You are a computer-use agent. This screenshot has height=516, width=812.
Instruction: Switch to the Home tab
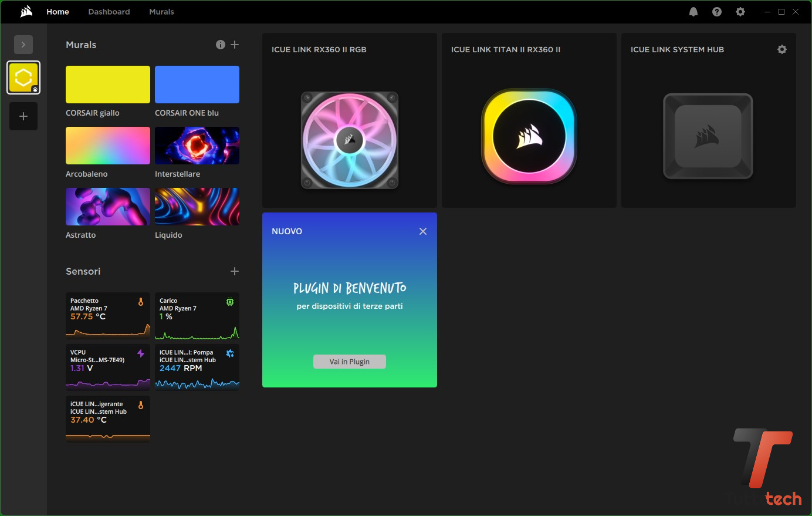58,12
